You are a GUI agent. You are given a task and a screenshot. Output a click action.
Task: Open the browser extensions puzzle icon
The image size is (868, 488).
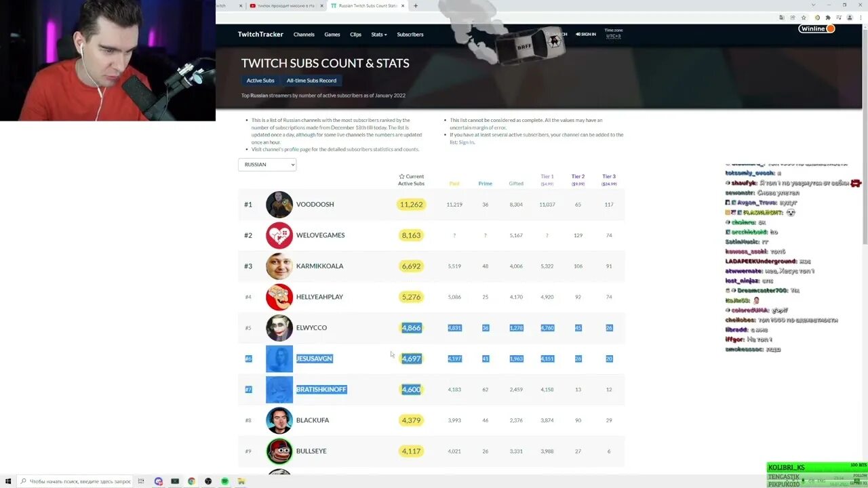[x=827, y=18]
